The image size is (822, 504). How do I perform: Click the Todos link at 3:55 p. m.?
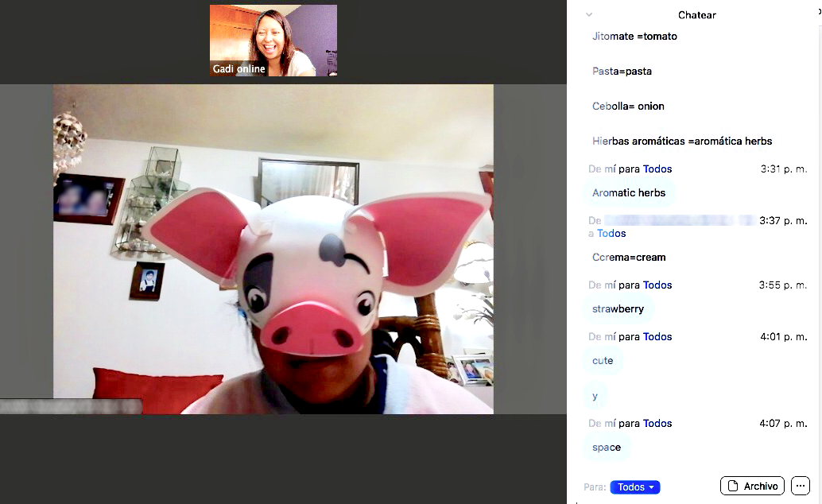click(x=657, y=285)
